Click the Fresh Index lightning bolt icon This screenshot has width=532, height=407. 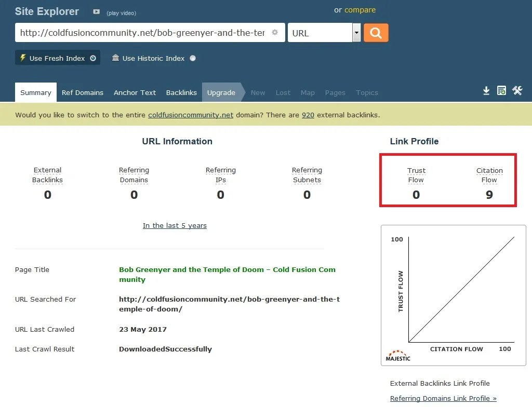[x=23, y=58]
